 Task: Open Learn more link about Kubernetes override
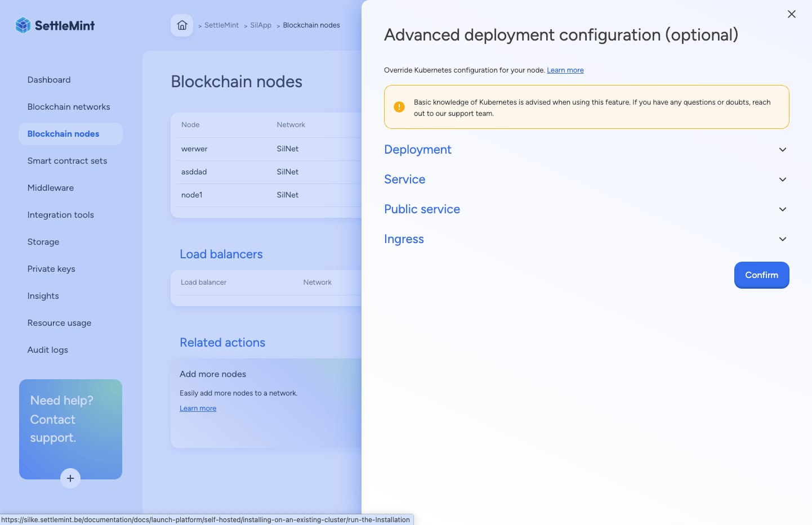click(x=565, y=70)
